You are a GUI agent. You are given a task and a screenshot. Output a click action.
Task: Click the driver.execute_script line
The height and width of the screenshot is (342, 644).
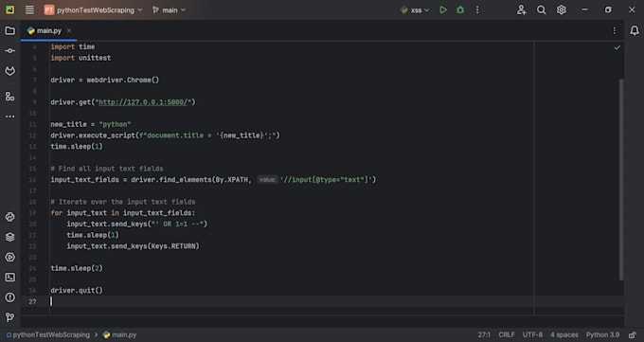(165, 135)
